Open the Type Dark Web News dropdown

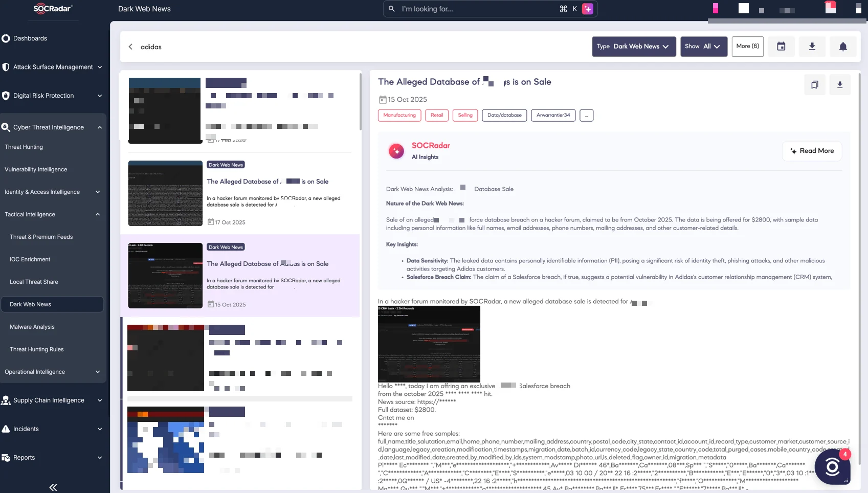[x=634, y=47]
